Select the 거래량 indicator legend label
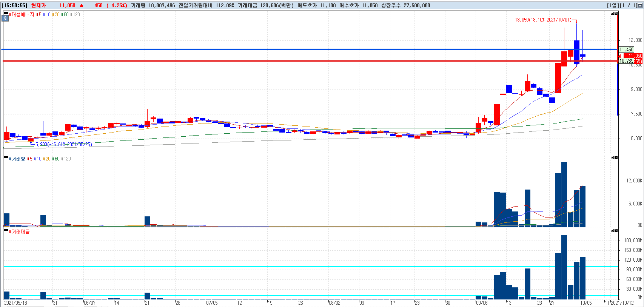 [18, 159]
